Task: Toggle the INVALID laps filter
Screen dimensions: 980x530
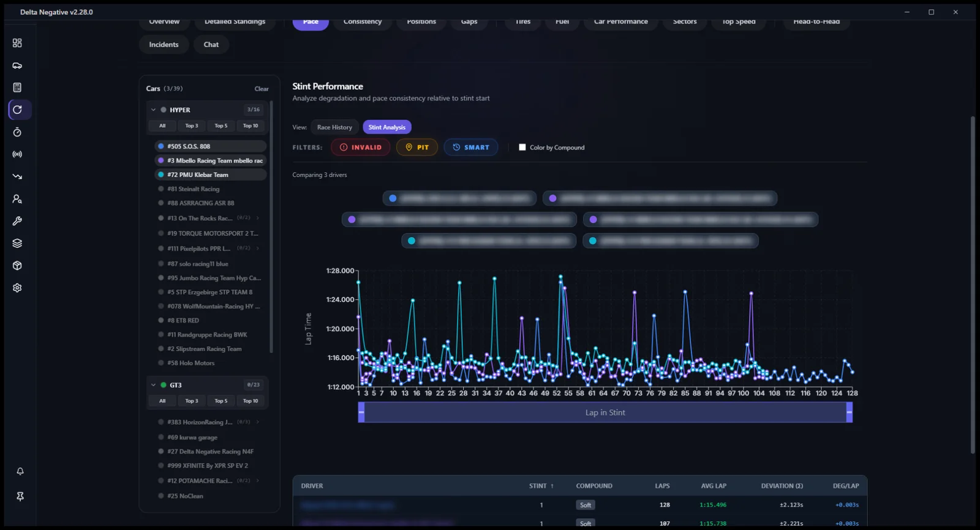Action: tap(361, 147)
